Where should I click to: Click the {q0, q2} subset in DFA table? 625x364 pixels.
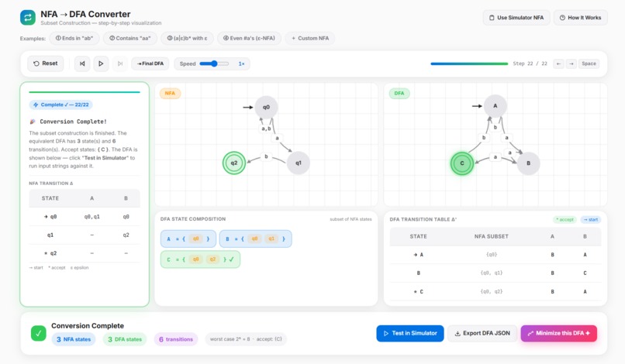click(x=492, y=291)
